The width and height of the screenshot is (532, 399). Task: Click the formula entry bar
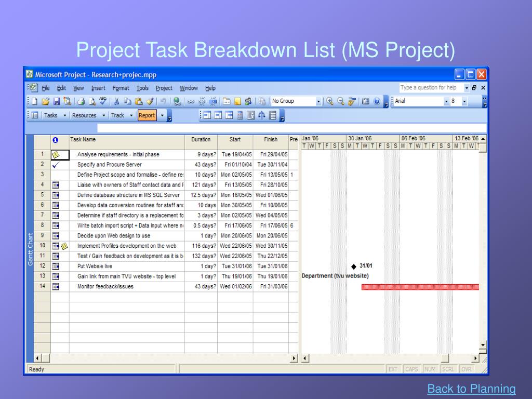pos(292,128)
